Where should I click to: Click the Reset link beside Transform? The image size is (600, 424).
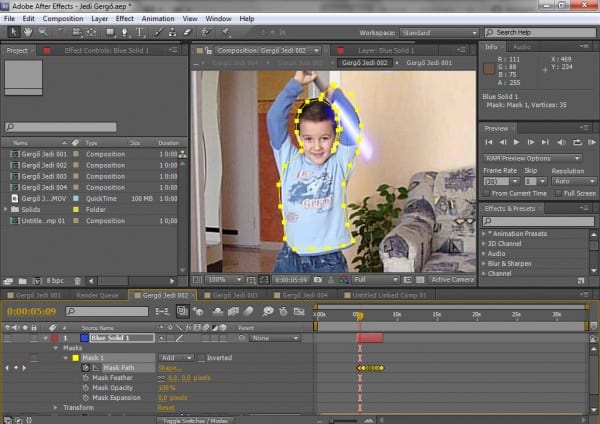click(x=166, y=408)
